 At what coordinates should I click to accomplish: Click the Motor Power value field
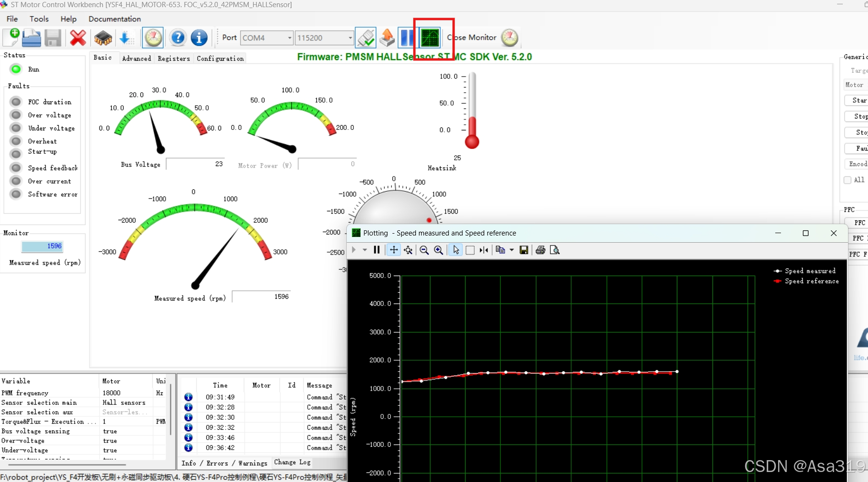(327, 164)
